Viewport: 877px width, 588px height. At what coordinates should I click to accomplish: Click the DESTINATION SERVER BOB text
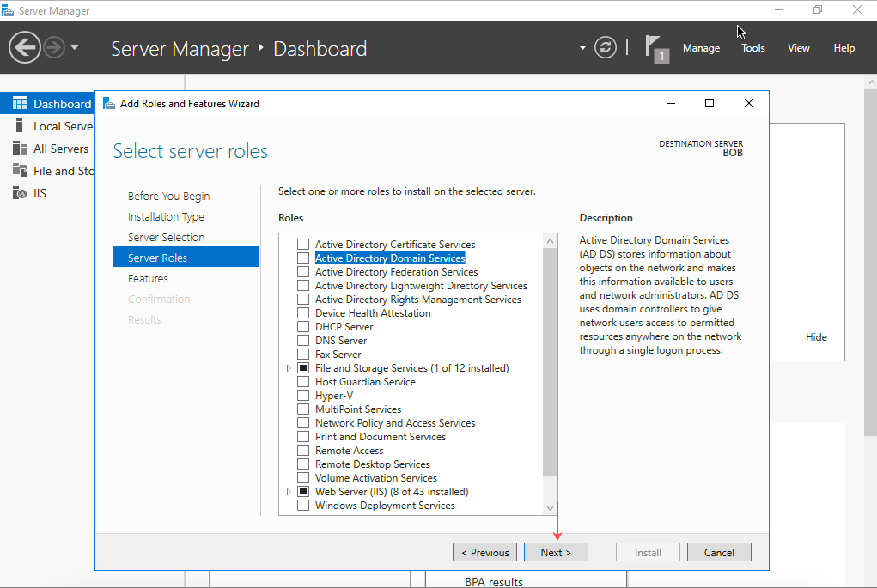coord(701,149)
